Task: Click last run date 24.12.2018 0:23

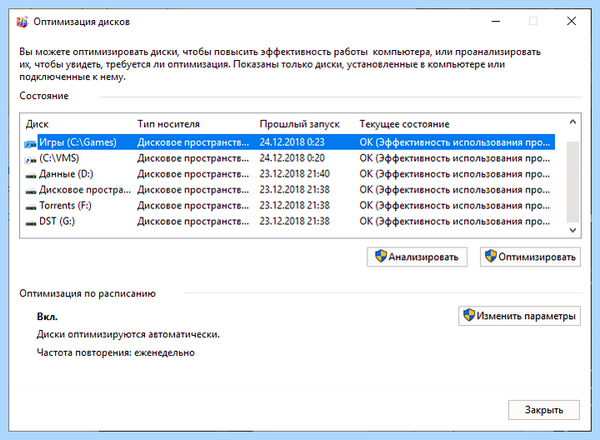Action: click(x=292, y=142)
